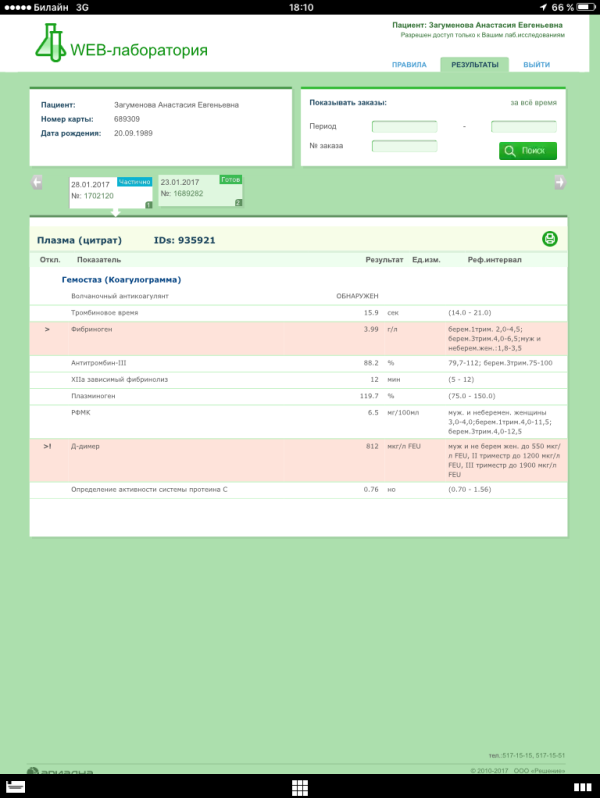Click the Д-димер result row
This screenshot has height=798, width=600.
tap(300, 459)
